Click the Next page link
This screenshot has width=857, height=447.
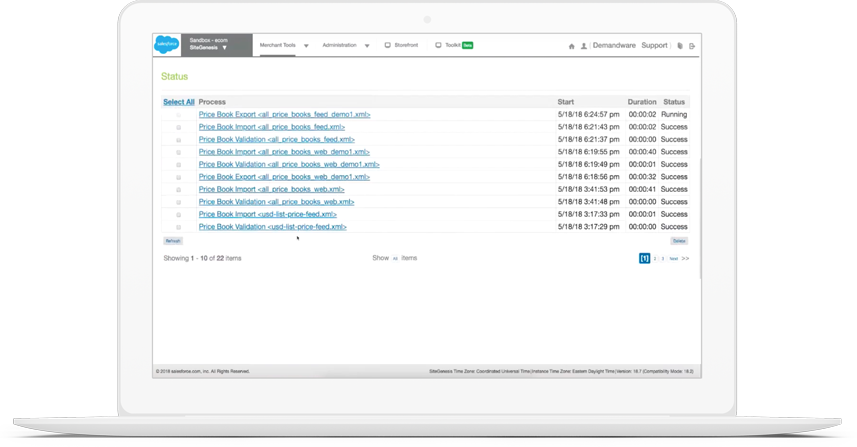pyautogui.click(x=673, y=258)
